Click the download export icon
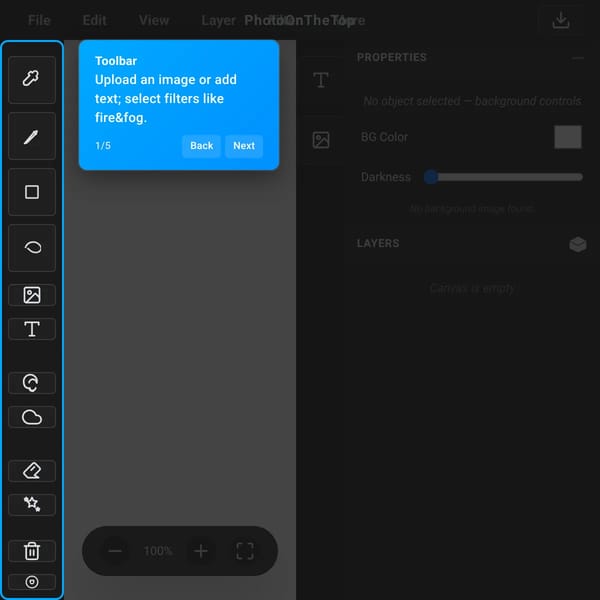600x600 pixels. pyautogui.click(x=561, y=20)
